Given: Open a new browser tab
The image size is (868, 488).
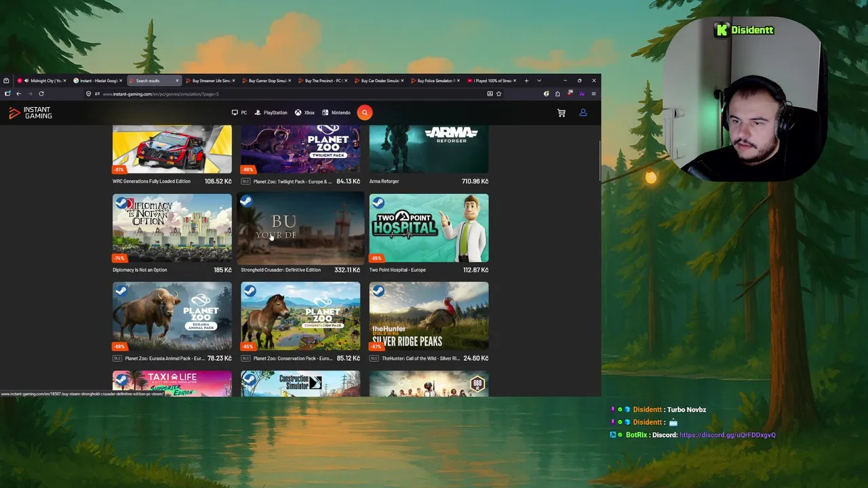Looking at the screenshot, I should (526, 81).
